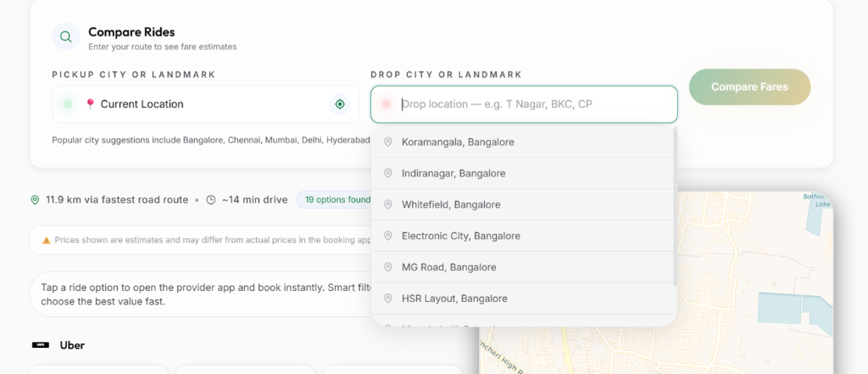This screenshot has width=868, height=374.
Task: Click the pin icon beside Whitefield
Action: point(388,204)
